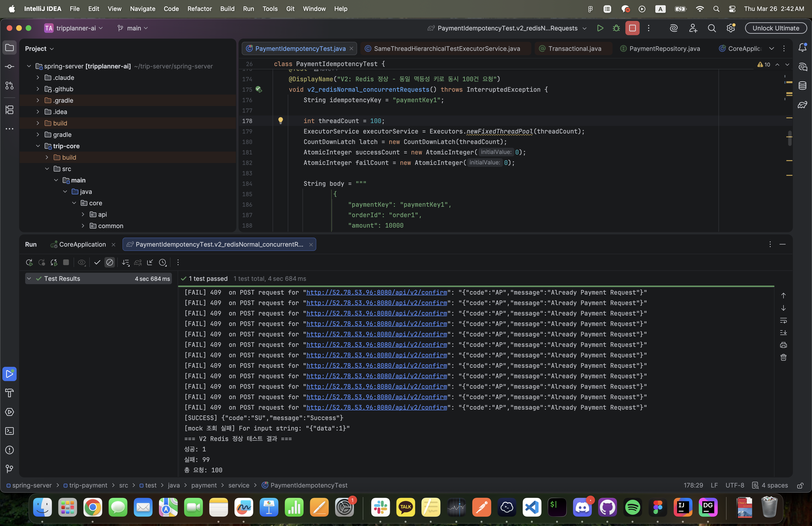Toggle Show Passed tests checkmark
This screenshot has width=812, height=526.
tap(97, 263)
